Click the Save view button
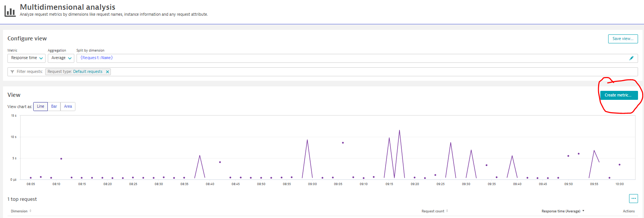This screenshot has width=644, height=218. [x=623, y=39]
